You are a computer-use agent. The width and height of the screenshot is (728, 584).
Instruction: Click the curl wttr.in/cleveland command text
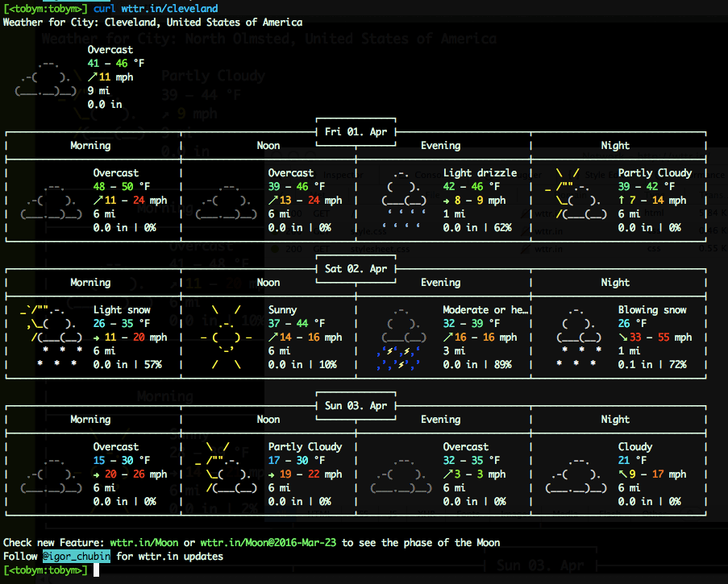(x=156, y=8)
